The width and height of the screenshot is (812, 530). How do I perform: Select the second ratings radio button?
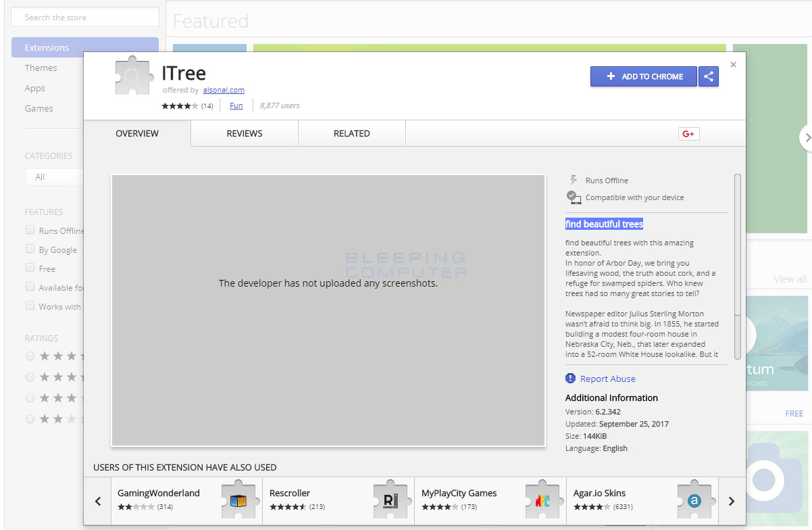[x=30, y=377]
